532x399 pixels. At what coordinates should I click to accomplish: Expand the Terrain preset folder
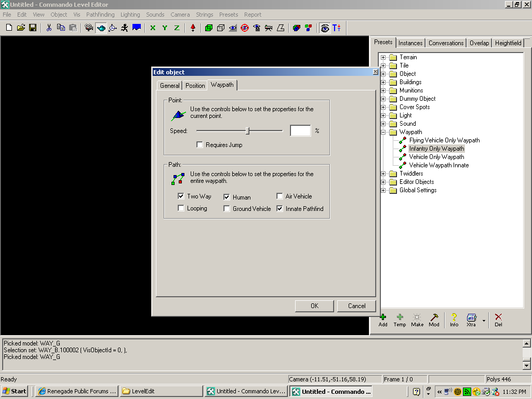[x=383, y=57]
